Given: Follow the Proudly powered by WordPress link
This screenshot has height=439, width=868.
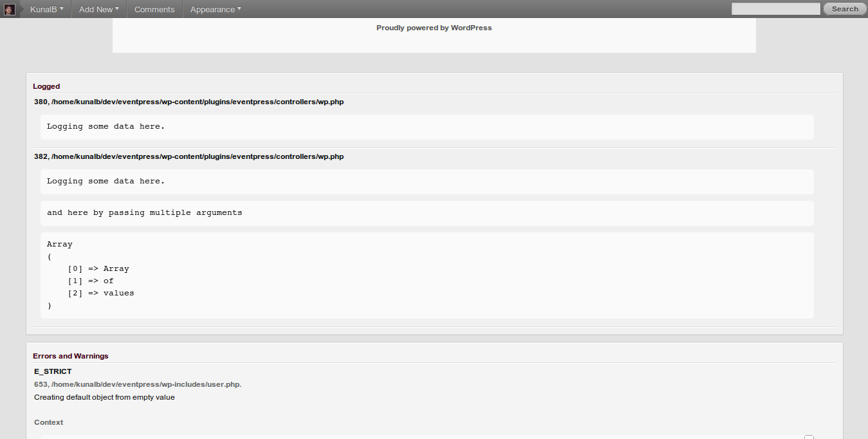Looking at the screenshot, I should 434,28.
